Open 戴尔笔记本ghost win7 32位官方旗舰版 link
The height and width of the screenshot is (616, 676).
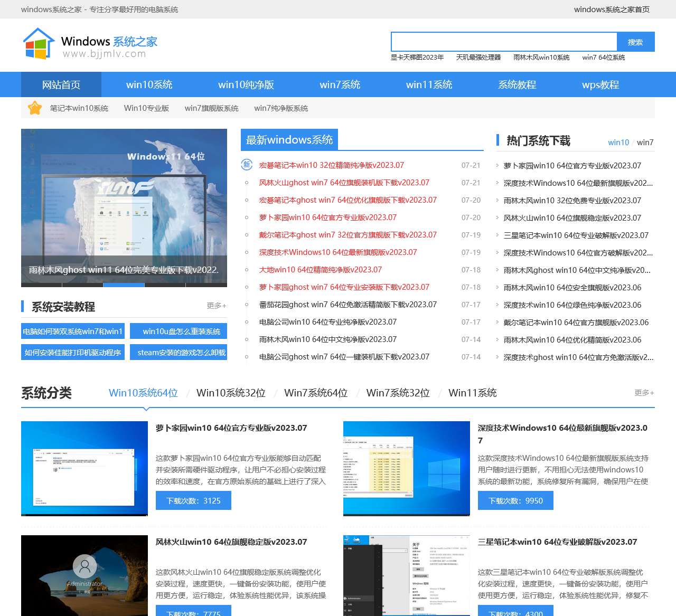tap(348, 235)
